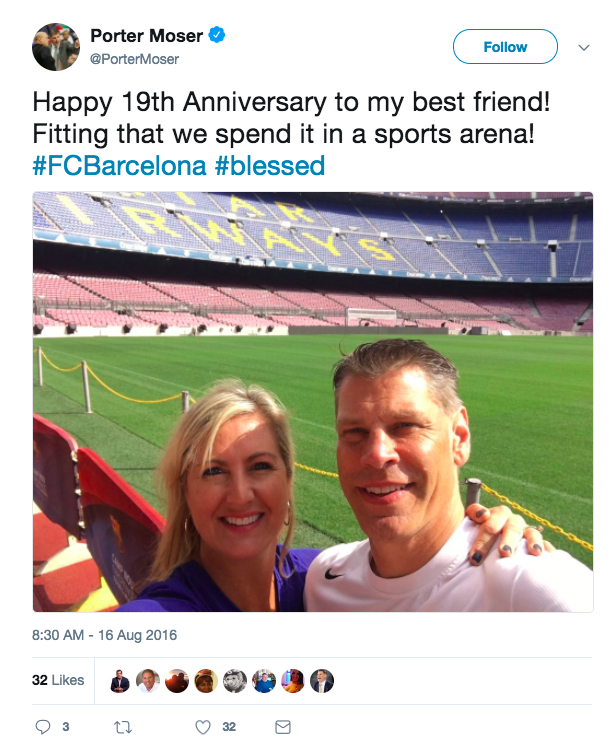Enlarge the stadium selfie photo
The image size is (615, 753).
(313, 402)
